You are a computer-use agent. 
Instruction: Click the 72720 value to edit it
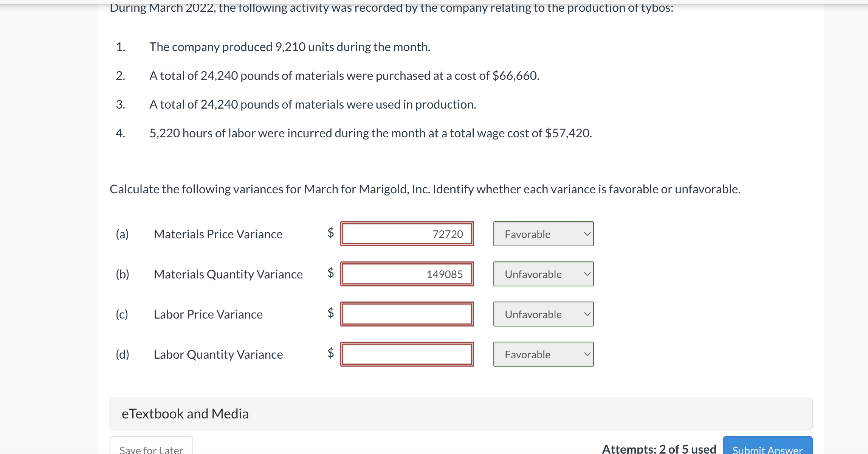pyautogui.click(x=448, y=234)
